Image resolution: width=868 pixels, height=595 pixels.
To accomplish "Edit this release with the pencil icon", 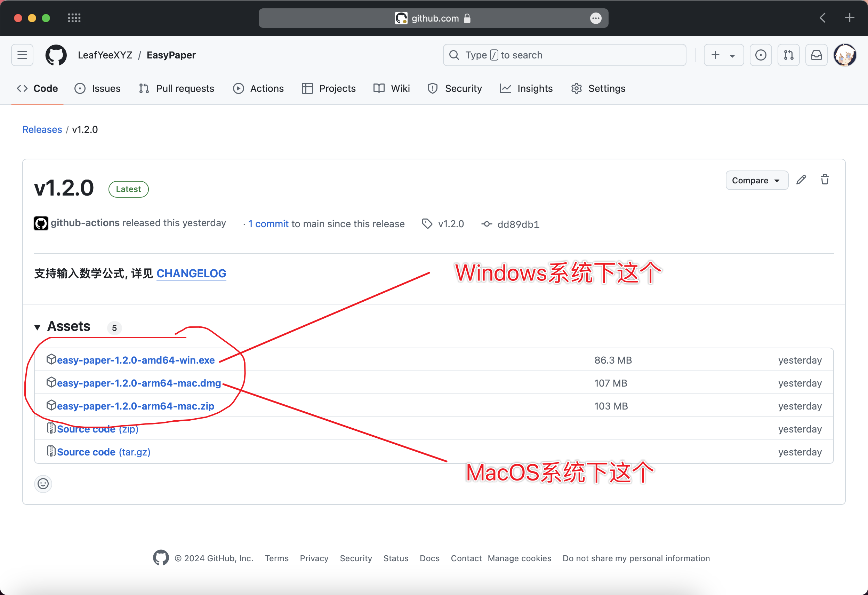I will 801,180.
